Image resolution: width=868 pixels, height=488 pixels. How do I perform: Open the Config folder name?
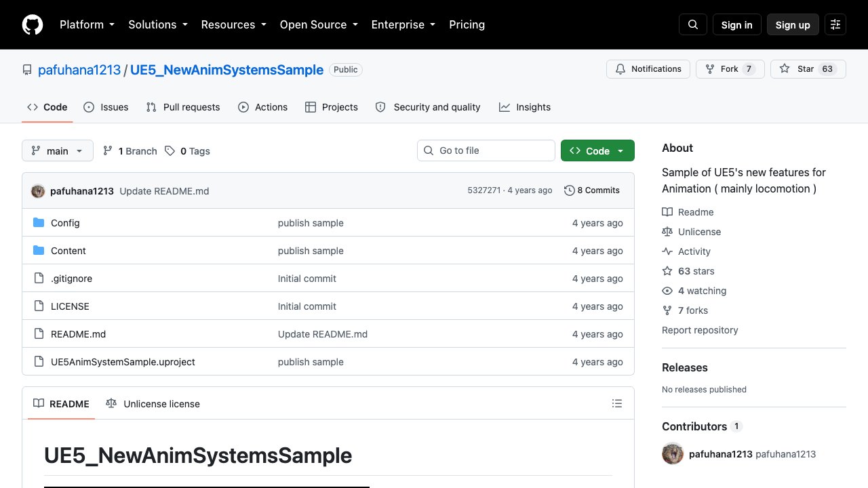pyautogui.click(x=65, y=223)
